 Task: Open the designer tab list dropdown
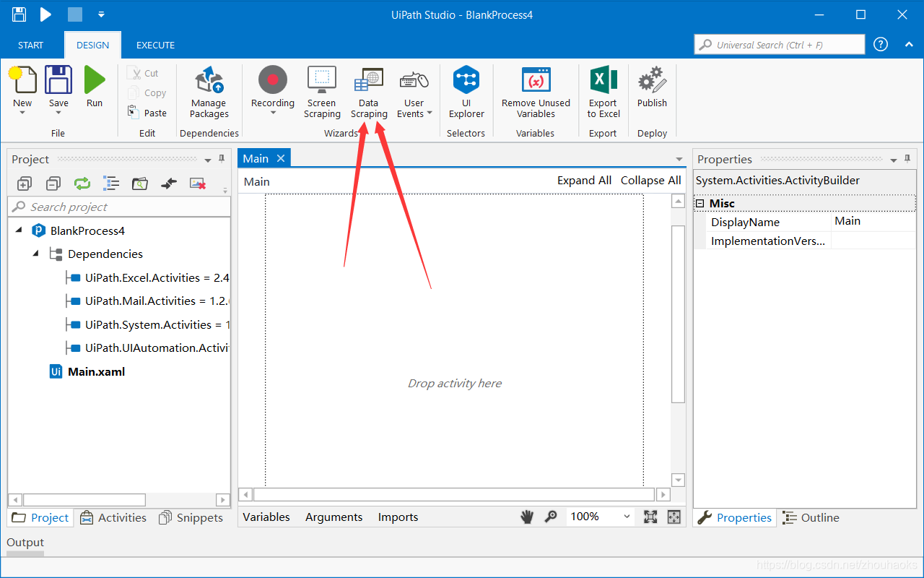coord(679,159)
